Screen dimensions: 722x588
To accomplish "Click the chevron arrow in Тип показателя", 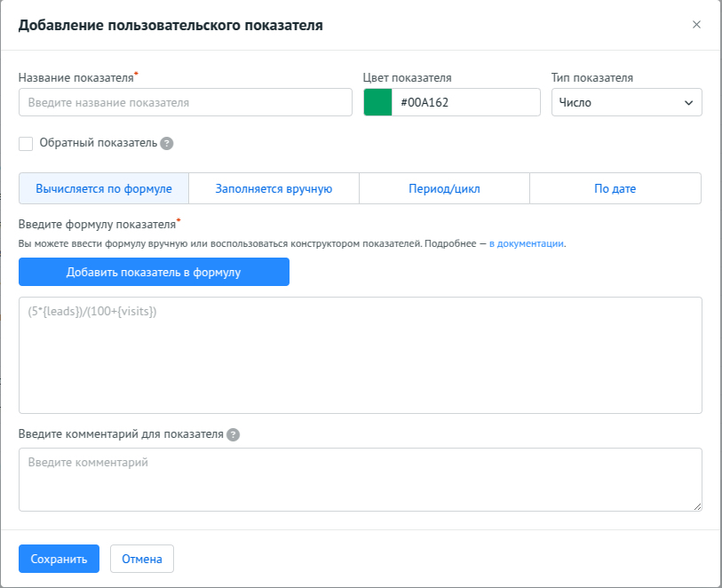I will click(688, 103).
